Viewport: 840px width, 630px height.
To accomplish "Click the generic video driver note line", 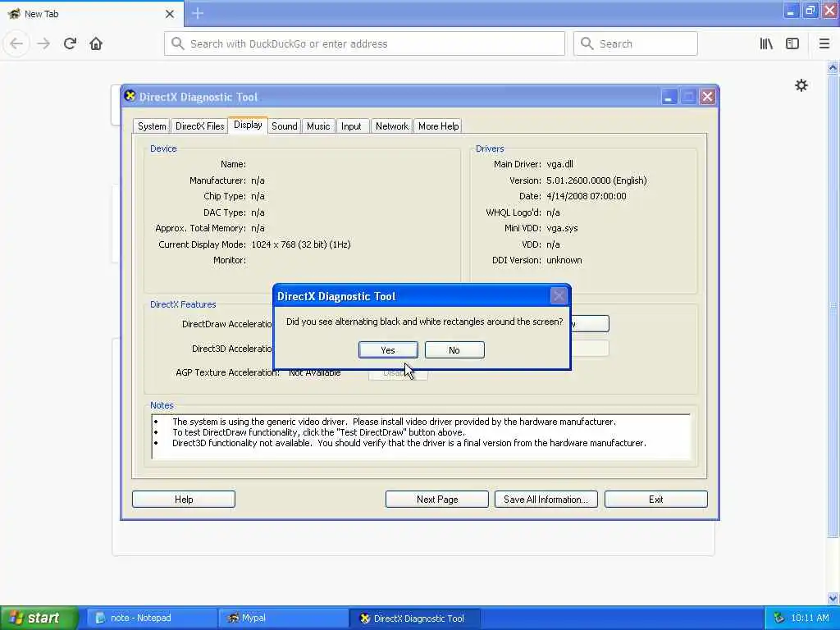I will (x=394, y=422).
